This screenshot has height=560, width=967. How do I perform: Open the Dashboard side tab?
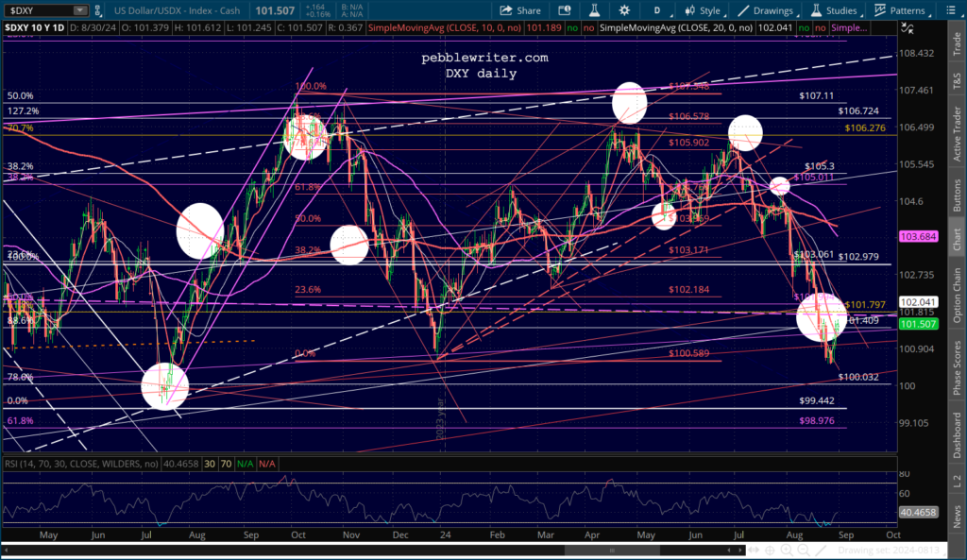point(957,434)
